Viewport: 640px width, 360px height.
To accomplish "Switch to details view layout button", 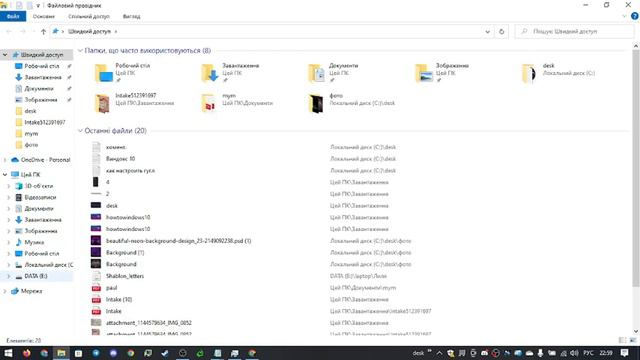I will click(x=622, y=340).
